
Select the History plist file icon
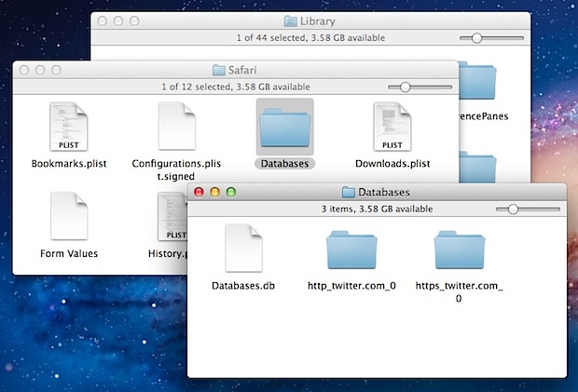[172, 216]
